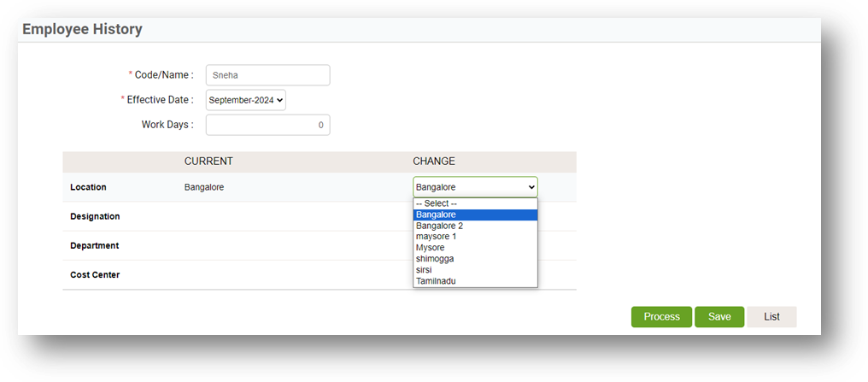Click the Designation row label
Image resolution: width=868 pixels, height=382 pixels.
point(95,216)
